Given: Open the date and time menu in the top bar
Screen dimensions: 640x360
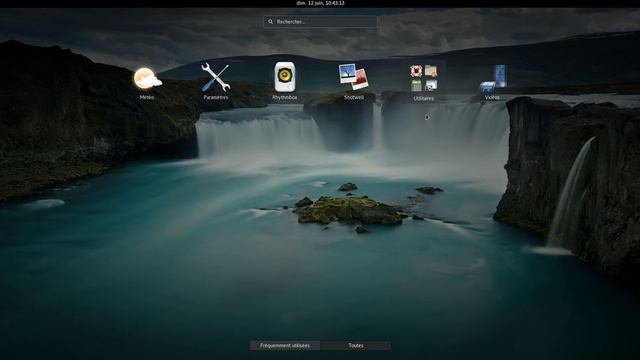Looking at the screenshot, I should (320, 3).
